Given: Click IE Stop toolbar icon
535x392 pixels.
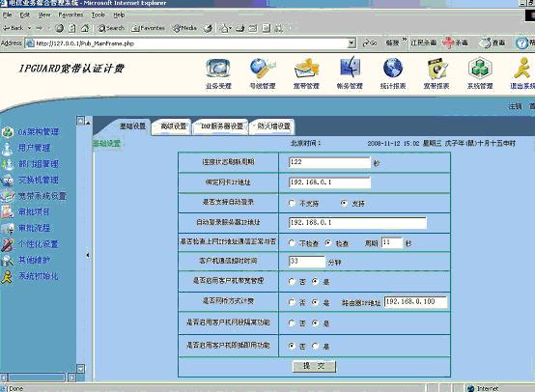Looking at the screenshot, I should (59, 28).
